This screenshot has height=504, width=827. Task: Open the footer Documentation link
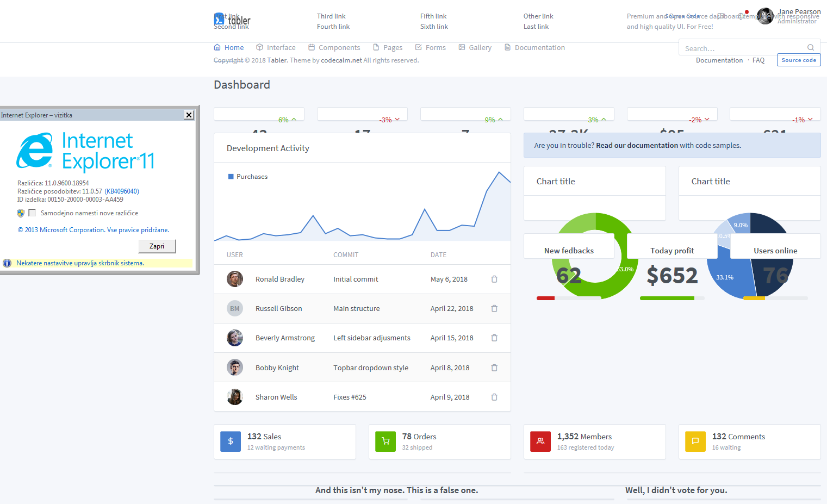[719, 60]
